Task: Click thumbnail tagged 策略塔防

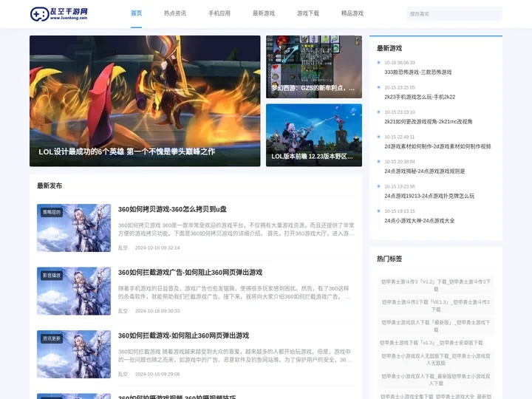Action: pyautogui.click(x=74, y=228)
